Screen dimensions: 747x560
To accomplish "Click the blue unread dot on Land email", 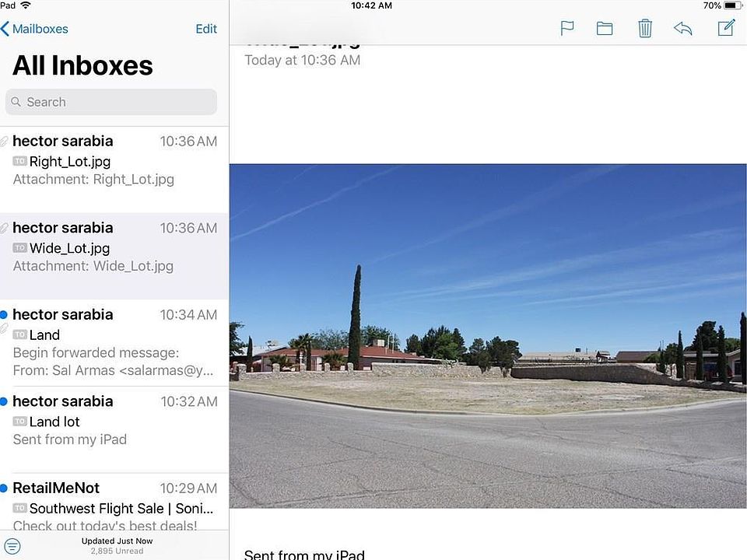I will tap(4, 315).
